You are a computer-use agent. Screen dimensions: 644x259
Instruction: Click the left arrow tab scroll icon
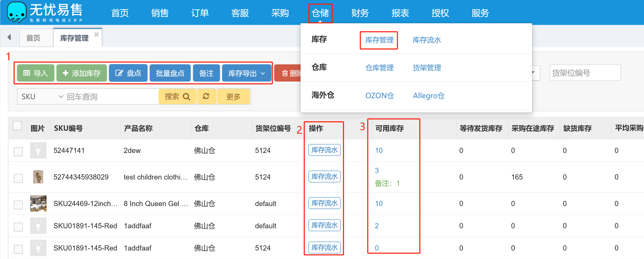pyautogui.click(x=9, y=38)
